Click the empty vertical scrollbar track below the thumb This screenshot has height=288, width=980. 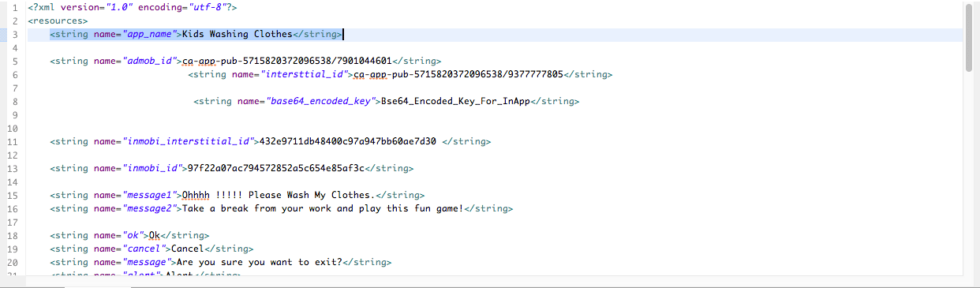967,174
